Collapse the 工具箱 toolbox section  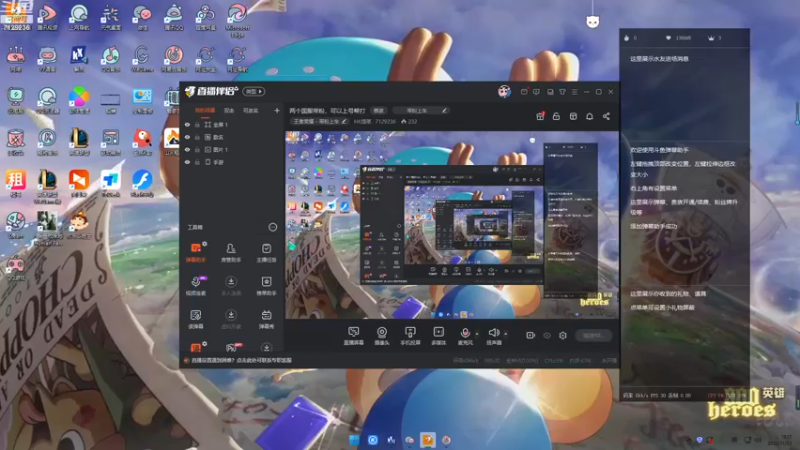tap(272, 227)
